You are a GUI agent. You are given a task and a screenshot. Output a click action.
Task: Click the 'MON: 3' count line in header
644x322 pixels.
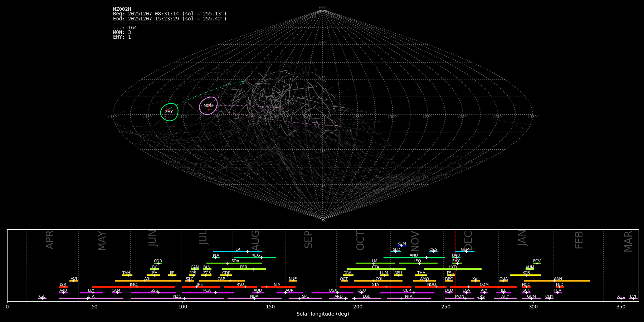click(122, 33)
